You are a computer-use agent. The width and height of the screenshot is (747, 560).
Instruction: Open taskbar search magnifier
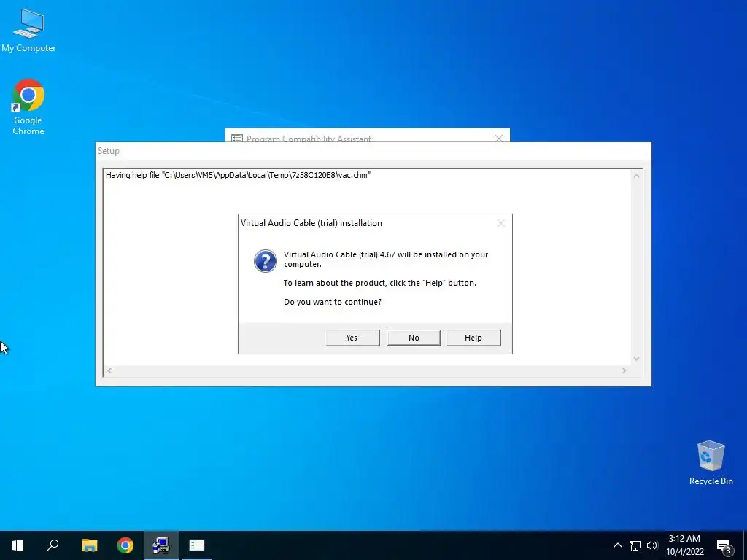(x=53, y=545)
